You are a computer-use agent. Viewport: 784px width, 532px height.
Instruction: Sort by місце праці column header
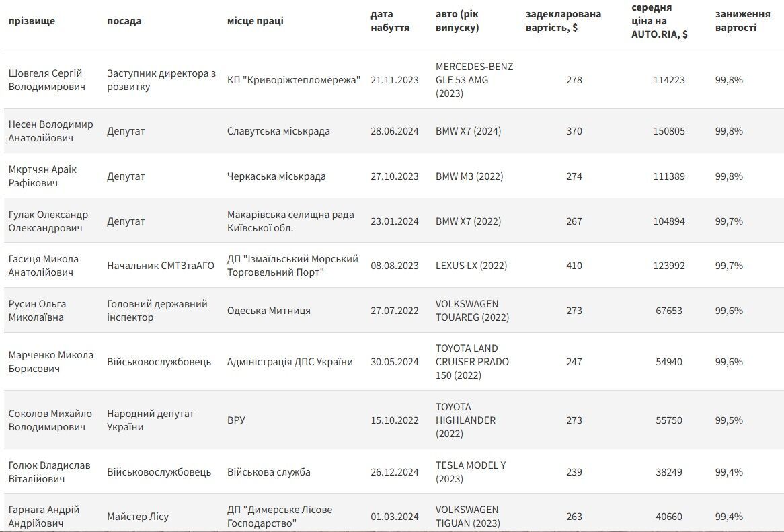point(255,21)
